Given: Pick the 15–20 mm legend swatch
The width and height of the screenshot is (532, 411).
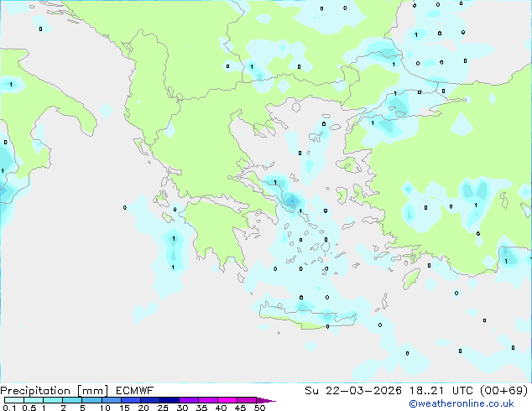Looking at the screenshot, I should (x=131, y=400).
